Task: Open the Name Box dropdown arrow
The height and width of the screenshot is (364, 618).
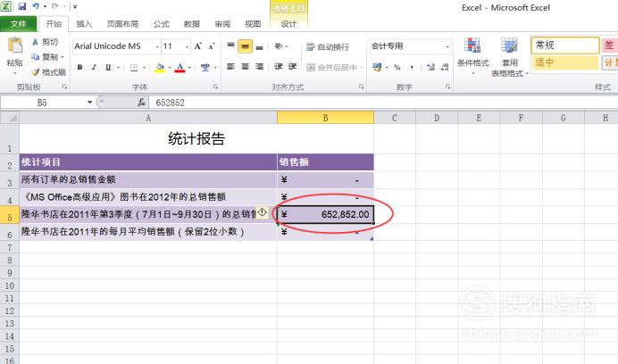Action: pyautogui.click(x=89, y=103)
